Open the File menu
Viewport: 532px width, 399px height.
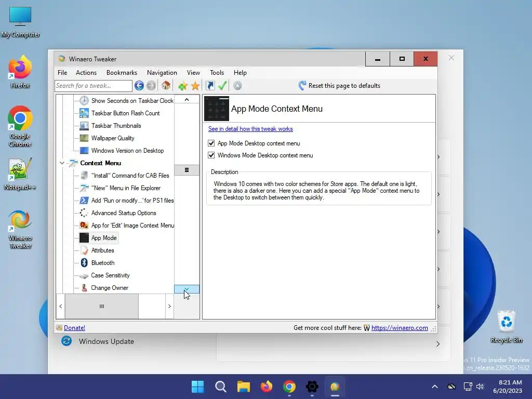62,73
